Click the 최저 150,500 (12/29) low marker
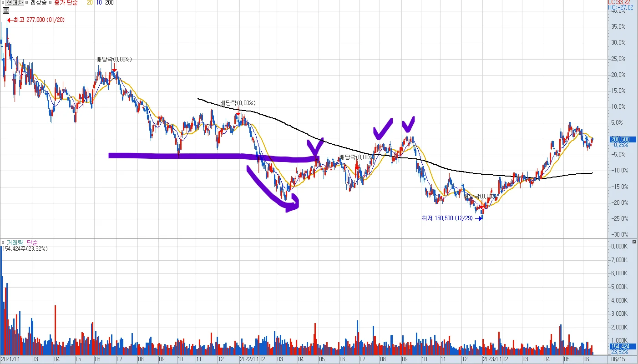This screenshot has height=364, width=638. 452,218
